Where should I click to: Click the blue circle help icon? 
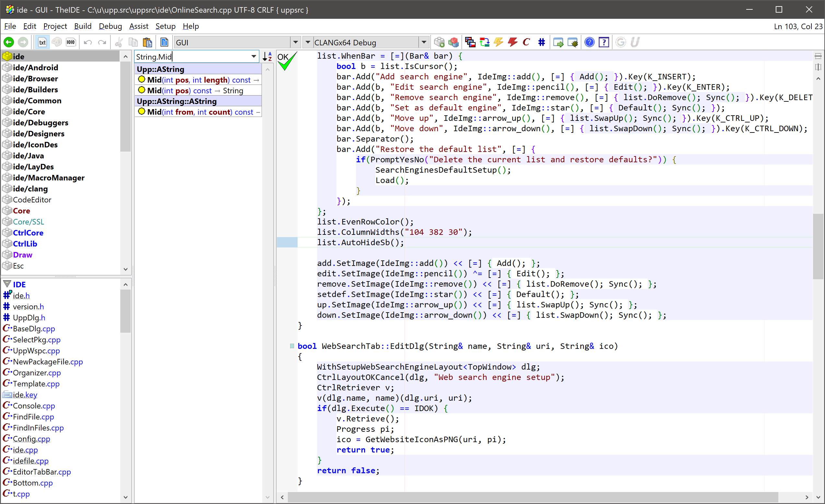pyautogui.click(x=589, y=42)
